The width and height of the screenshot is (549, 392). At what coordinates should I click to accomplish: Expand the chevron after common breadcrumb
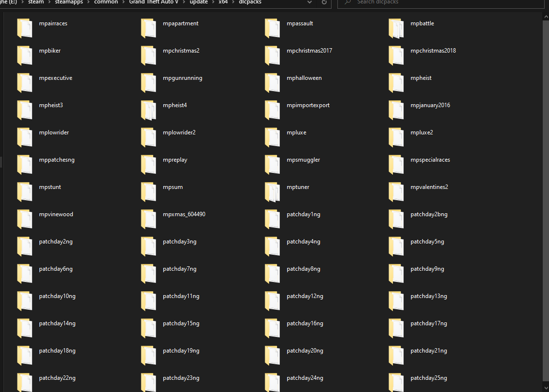[x=123, y=2]
